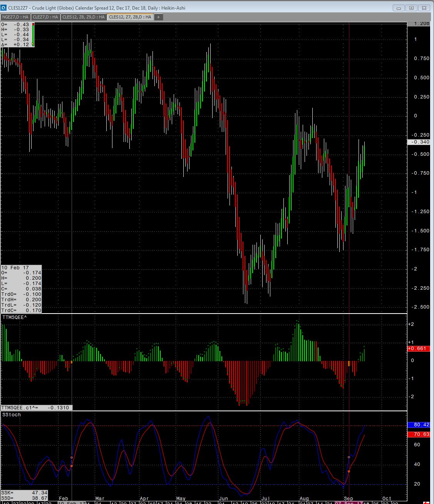Click the 60 stochastic scale label
434x504 pixels.
pos(417,445)
